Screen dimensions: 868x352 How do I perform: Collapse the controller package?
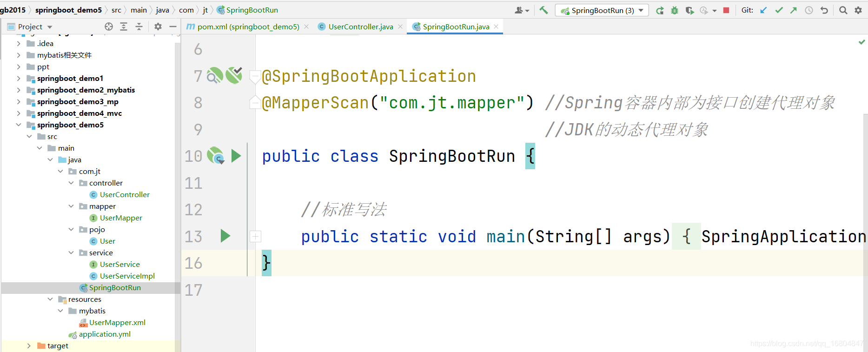click(x=71, y=183)
